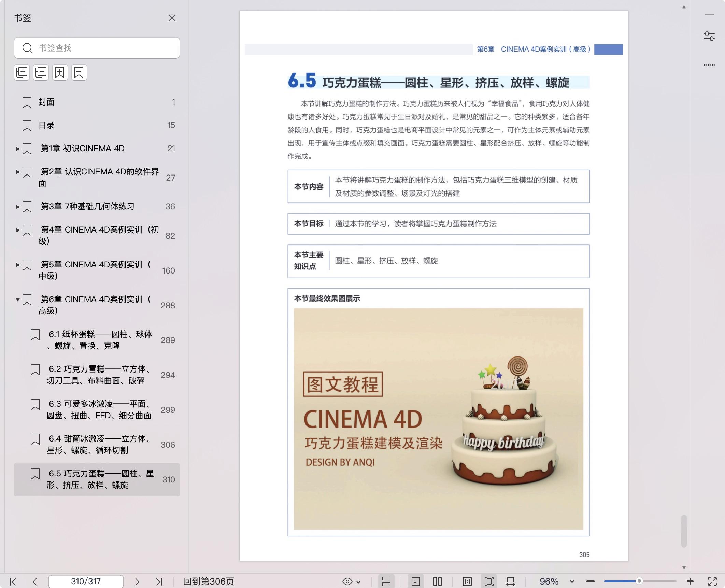The width and height of the screenshot is (725, 588).
Task: Click scroll down arrow
Action: click(x=684, y=568)
